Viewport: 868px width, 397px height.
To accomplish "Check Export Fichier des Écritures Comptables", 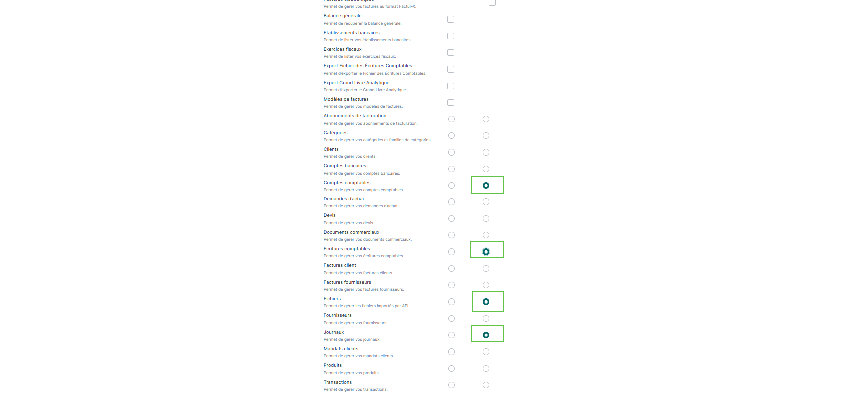I will pos(451,69).
